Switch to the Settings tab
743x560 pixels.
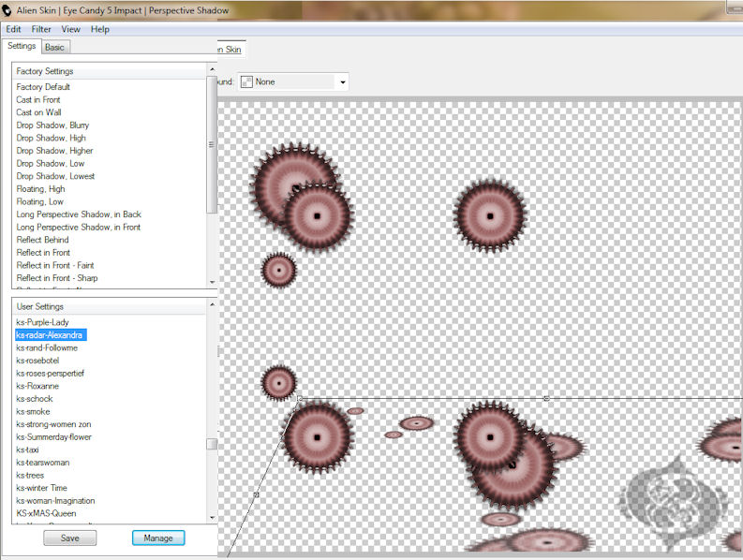click(x=22, y=46)
